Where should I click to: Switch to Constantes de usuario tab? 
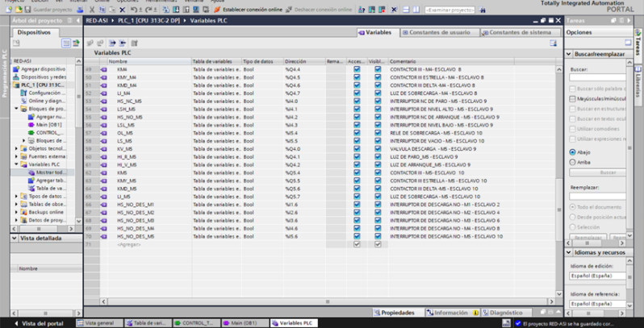tap(440, 32)
